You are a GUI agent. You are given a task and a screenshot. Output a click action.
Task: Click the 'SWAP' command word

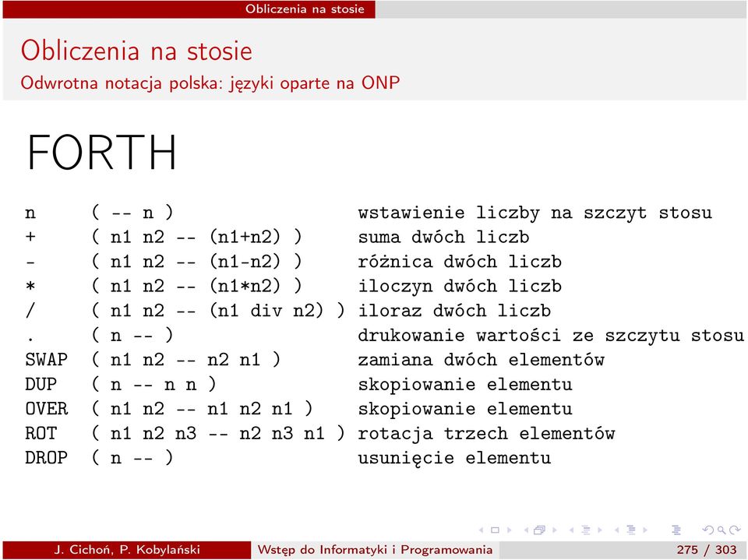46,359
